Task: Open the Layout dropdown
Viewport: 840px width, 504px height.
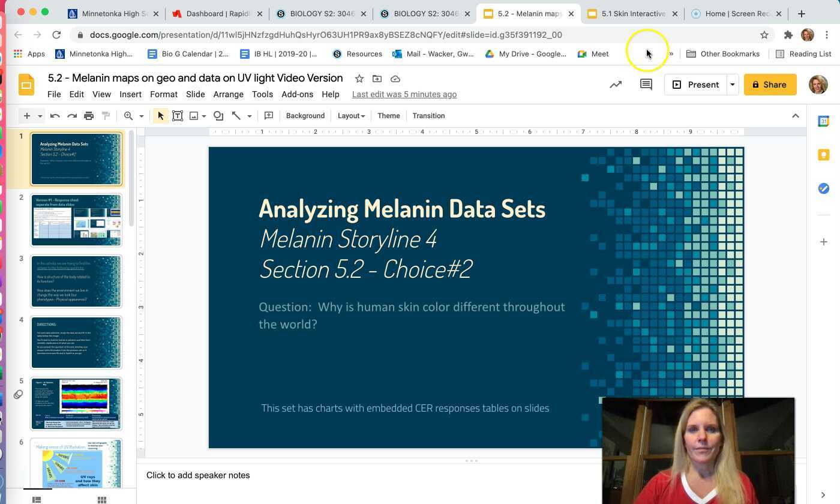Action: click(351, 115)
